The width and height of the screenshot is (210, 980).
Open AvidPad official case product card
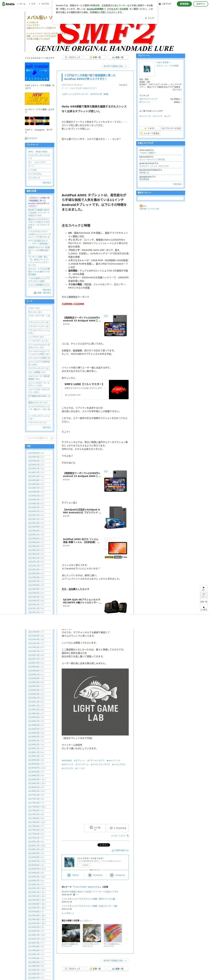(x=95, y=518)
